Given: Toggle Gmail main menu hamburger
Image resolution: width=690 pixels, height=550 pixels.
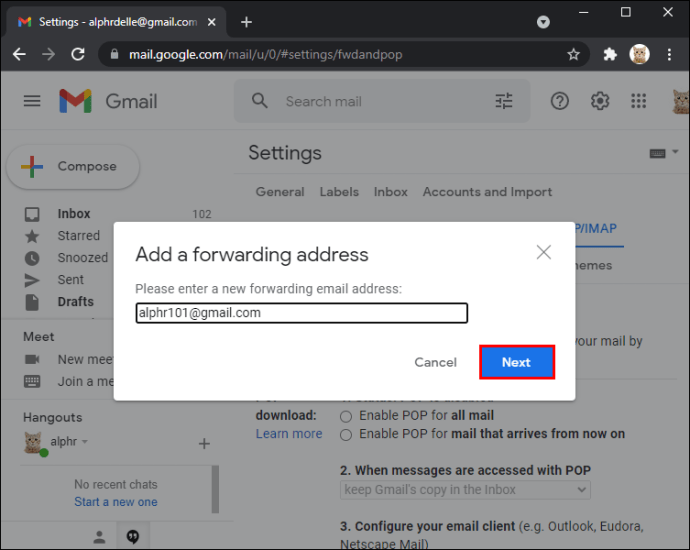Looking at the screenshot, I should (32, 101).
